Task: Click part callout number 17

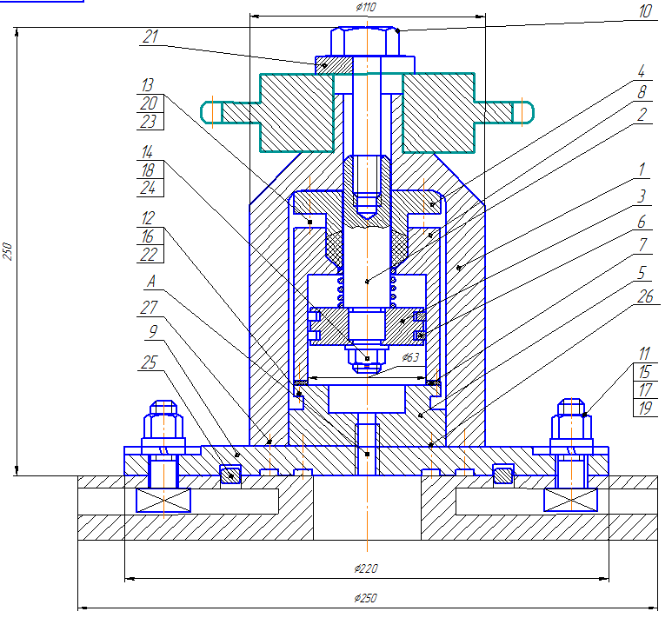Action: 645,390
